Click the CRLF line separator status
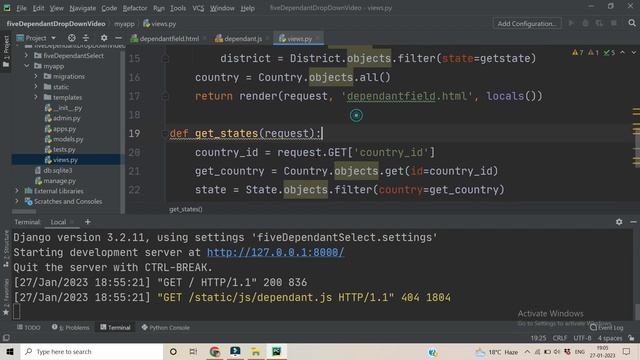The image size is (640, 360). (560, 338)
